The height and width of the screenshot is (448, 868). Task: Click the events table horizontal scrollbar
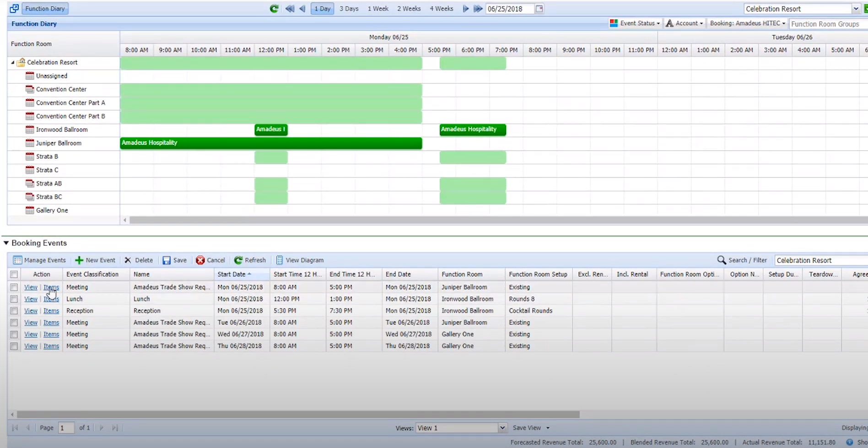[298, 415]
